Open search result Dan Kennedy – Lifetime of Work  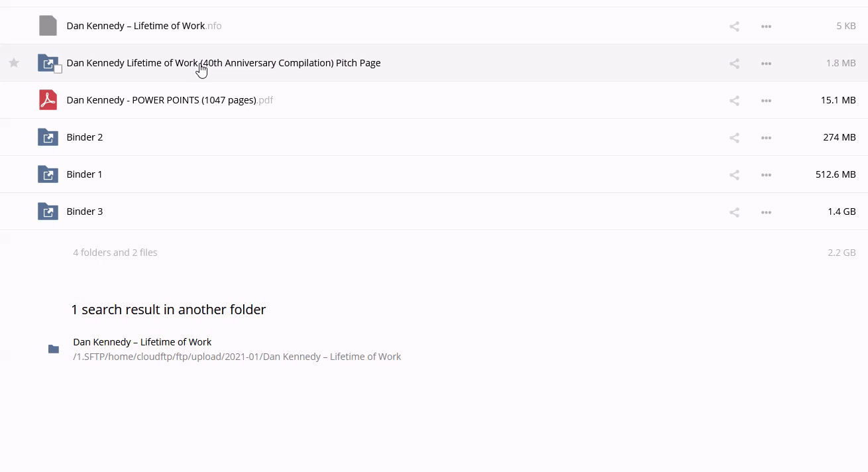pyautogui.click(x=142, y=342)
